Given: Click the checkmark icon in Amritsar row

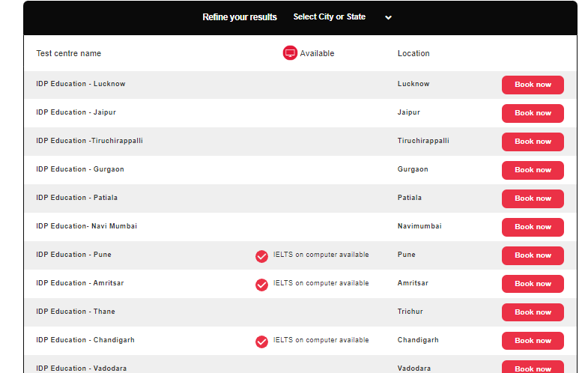Looking at the screenshot, I should (x=261, y=285).
